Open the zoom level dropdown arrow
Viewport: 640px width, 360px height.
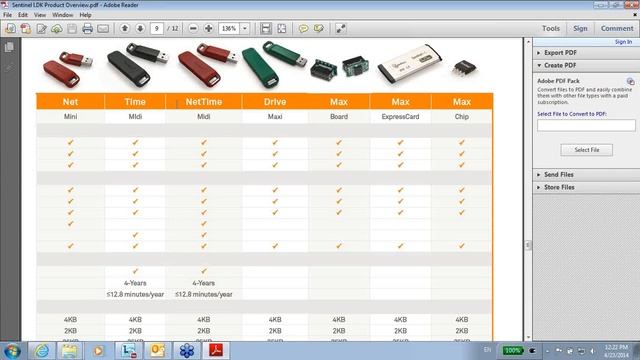pyautogui.click(x=245, y=29)
